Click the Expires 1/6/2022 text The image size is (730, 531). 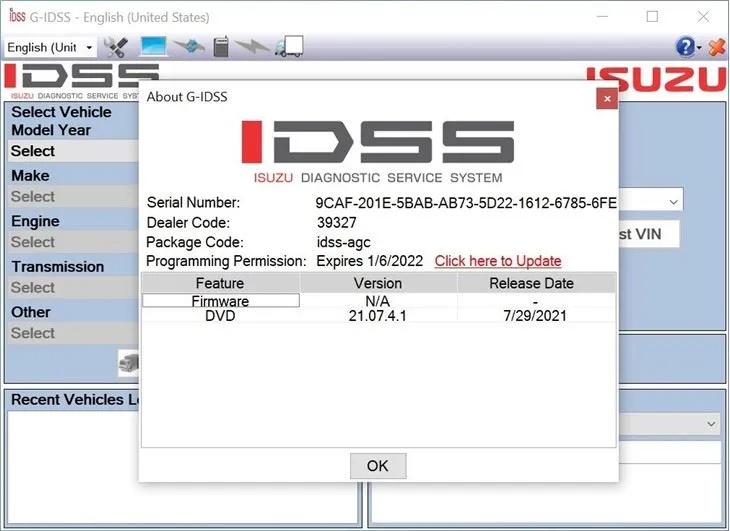370,261
